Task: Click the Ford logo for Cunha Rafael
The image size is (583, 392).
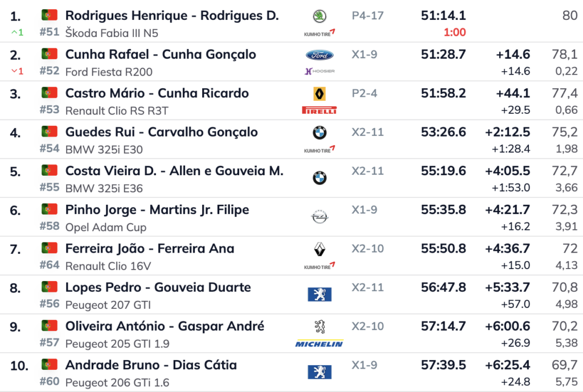Action: (x=319, y=55)
